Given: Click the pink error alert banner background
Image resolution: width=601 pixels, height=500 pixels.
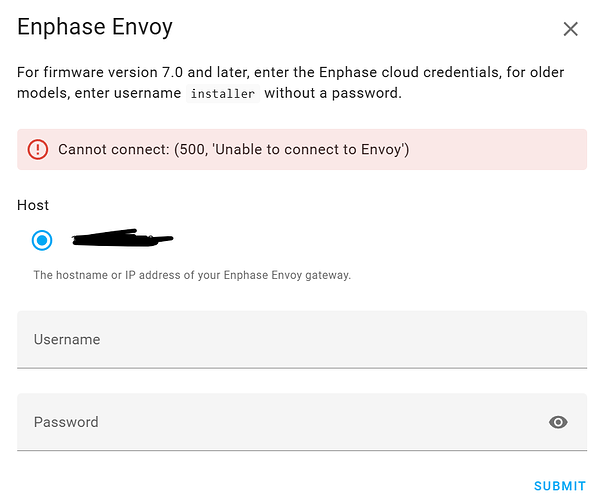Looking at the screenshot, I should click(500, 150).
